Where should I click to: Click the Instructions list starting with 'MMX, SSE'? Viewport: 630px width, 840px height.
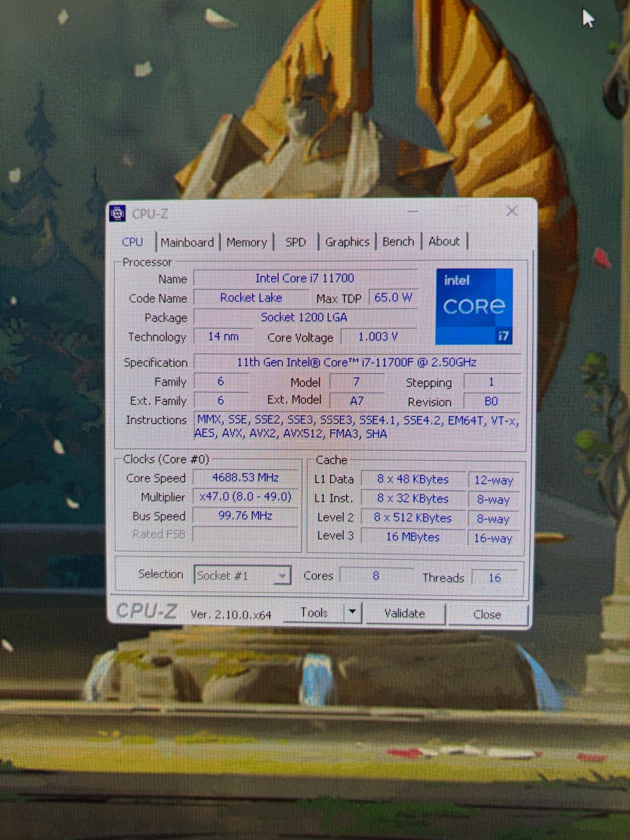point(358,427)
